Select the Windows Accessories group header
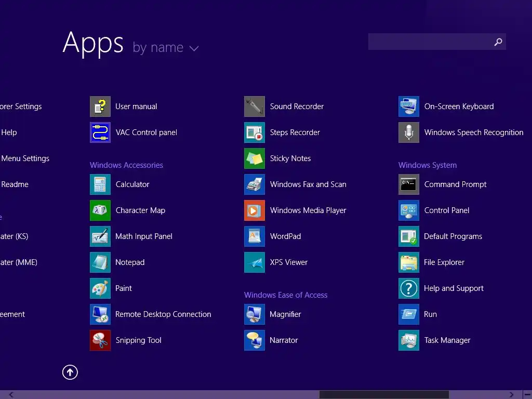 (126, 165)
